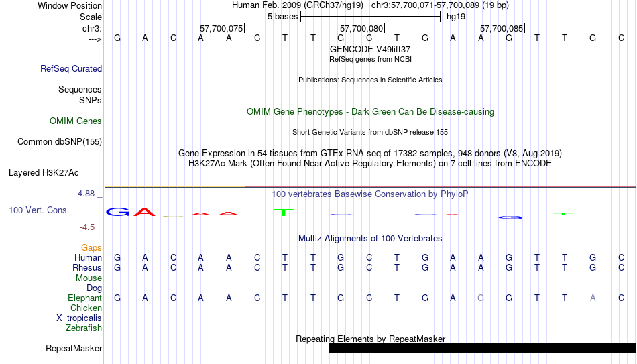Image resolution: width=637 pixels, height=364 pixels.
Task: Click the Layered H3K27Ac track label
Action: coord(44,173)
